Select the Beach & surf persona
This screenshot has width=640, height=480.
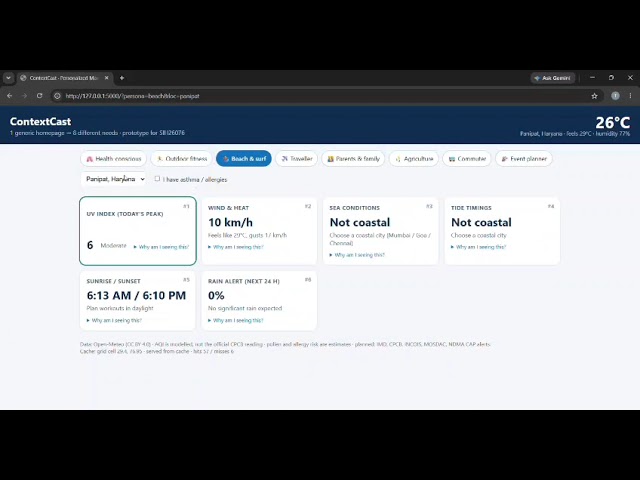[244, 159]
